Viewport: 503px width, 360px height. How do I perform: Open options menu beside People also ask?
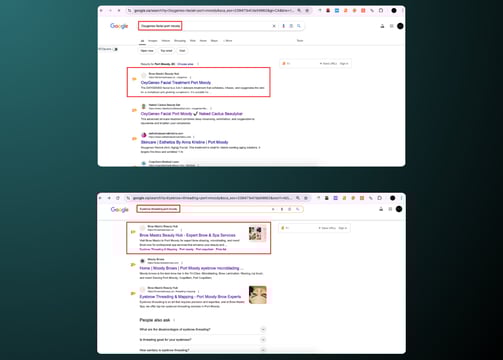pos(174,320)
